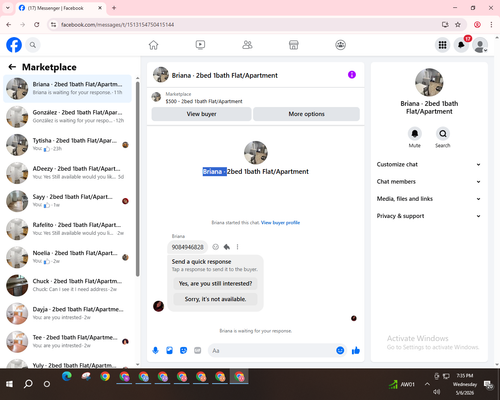This screenshot has height=400, width=500.
Task: React to the 9084946828 message with emoji icon
Action: click(216, 247)
